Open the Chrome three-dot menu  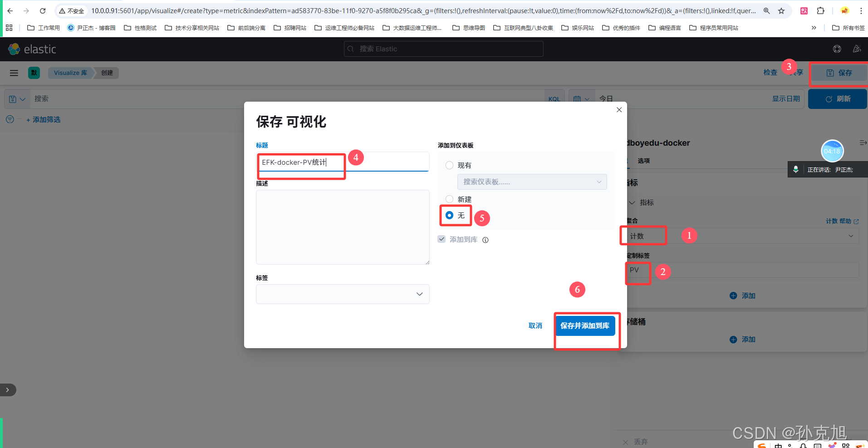(861, 11)
